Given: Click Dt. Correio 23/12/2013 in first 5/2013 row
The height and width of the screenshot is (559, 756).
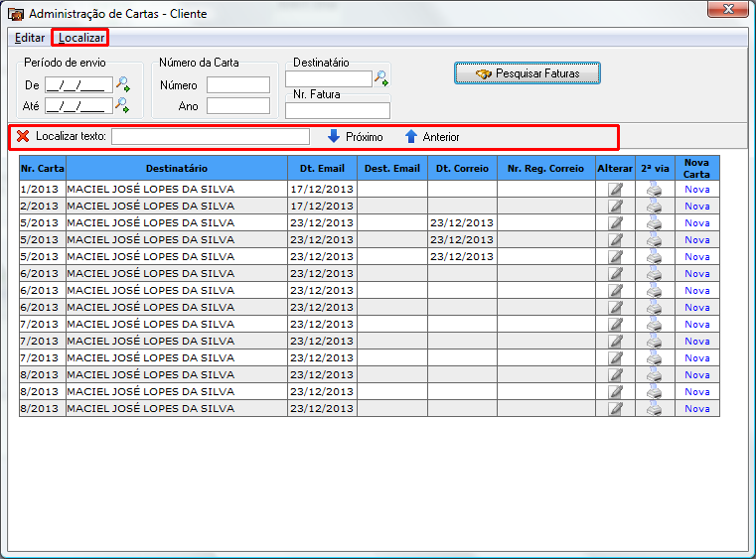Looking at the screenshot, I should coord(462,222).
